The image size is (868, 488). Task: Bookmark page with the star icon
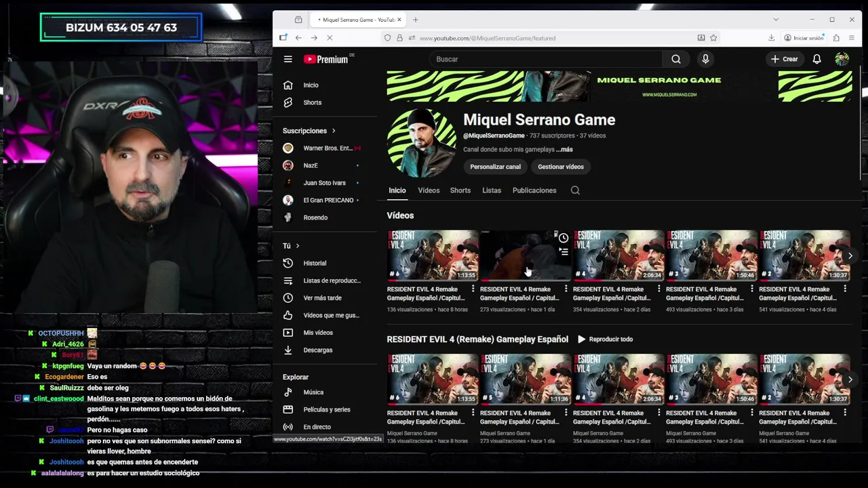pyautogui.click(x=713, y=38)
